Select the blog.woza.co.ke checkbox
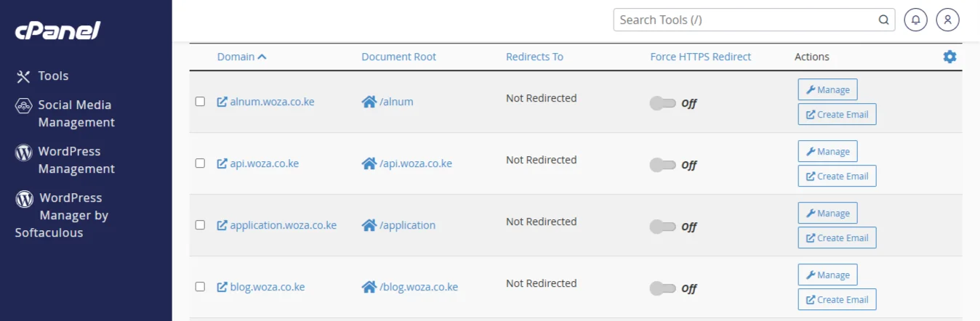The height and width of the screenshot is (321, 980). pos(200,287)
